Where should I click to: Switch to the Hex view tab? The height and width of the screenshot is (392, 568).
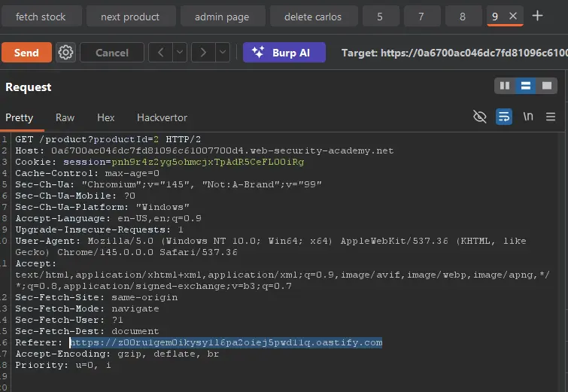click(x=105, y=117)
